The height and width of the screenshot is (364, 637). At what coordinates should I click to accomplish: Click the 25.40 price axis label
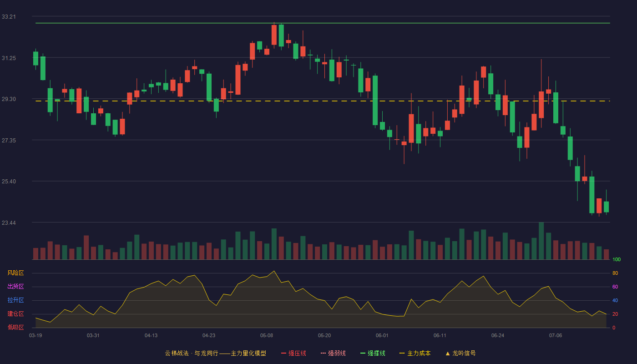coord(8,182)
